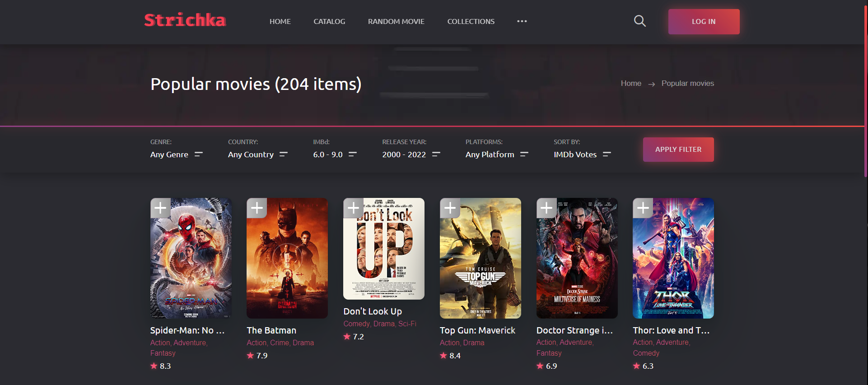868x385 pixels.
Task: Go to the Home menu item
Action: (280, 21)
